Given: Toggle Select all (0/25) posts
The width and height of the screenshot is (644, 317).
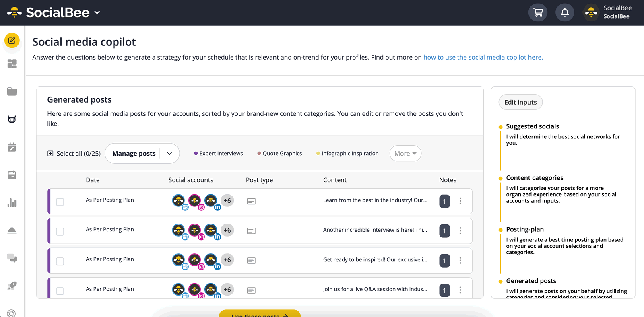Looking at the screenshot, I should tap(74, 154).
